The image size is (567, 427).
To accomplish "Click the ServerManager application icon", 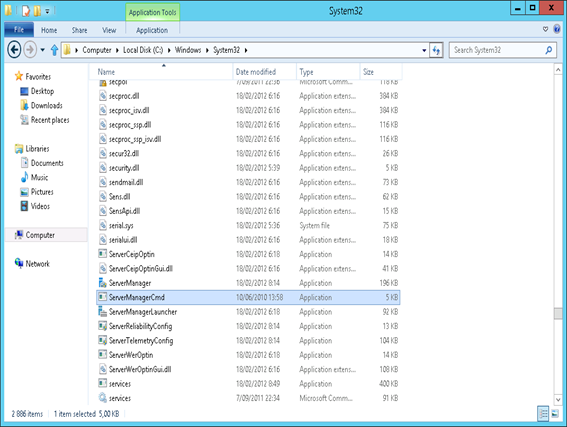I will click(x=102, y=282).
